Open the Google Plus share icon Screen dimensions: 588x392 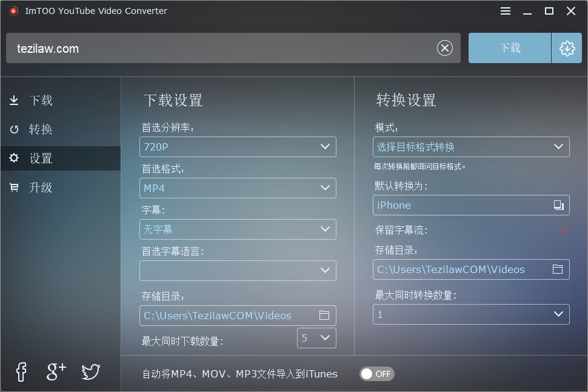pos(56,371)
